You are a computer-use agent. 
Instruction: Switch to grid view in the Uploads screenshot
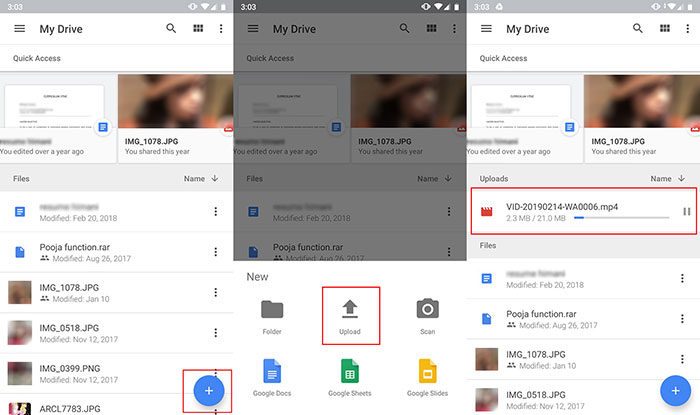665,29
